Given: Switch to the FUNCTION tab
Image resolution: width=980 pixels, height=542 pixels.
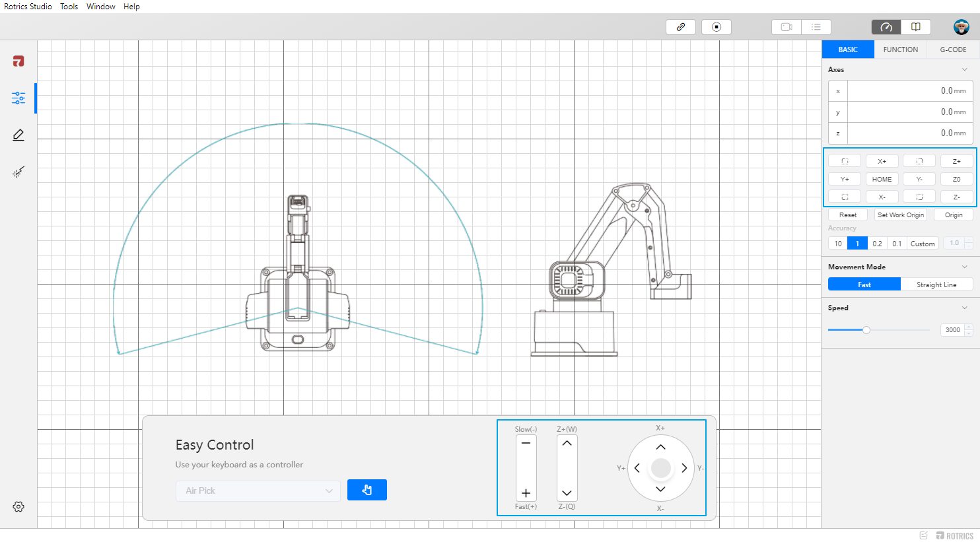Looking at the screenshot, I should [901, 50].
